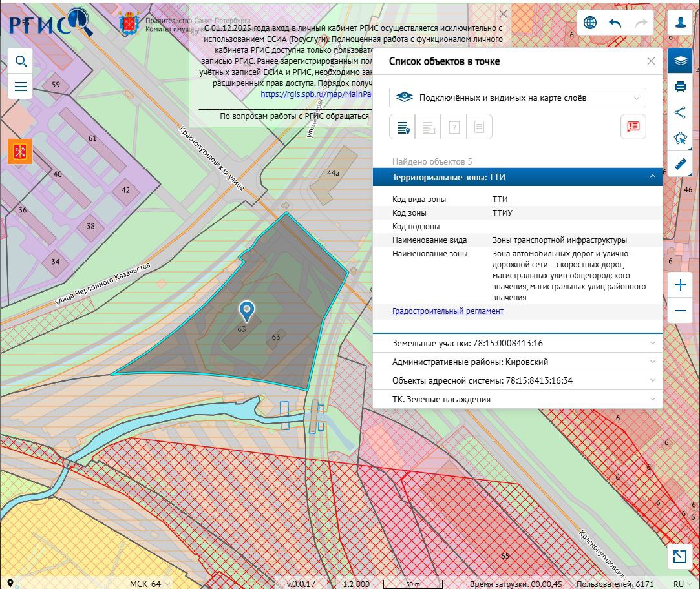Share the map link
Image resolution: width=700 pixels, height=589 pixels.
point(680,112)
